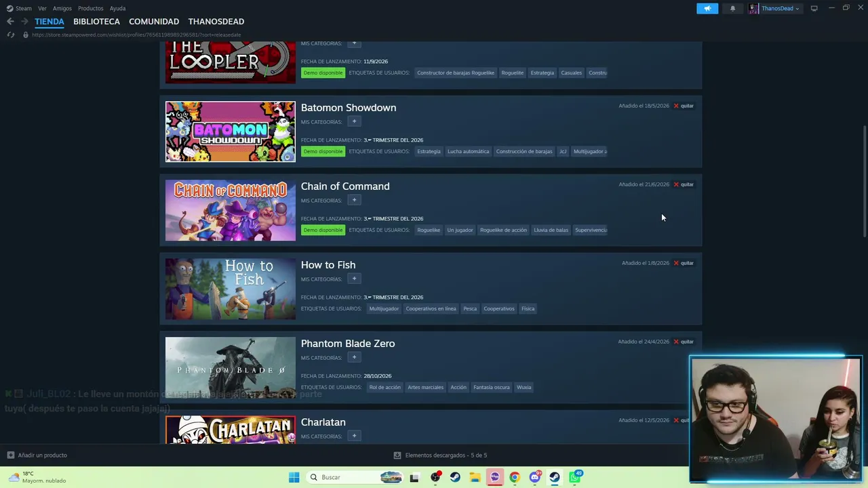Click the Lluvia de balas tag

tap(551, 230)
